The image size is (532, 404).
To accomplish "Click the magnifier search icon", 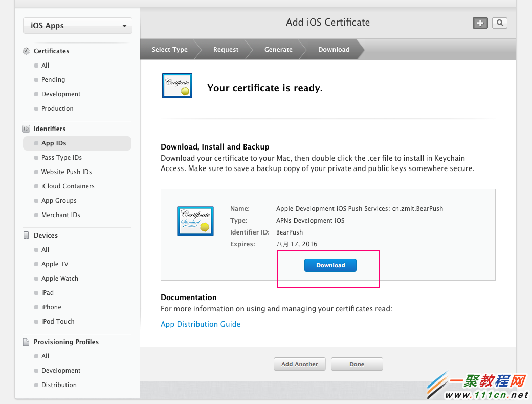I will pyautogui.click(x=499, y=23).
